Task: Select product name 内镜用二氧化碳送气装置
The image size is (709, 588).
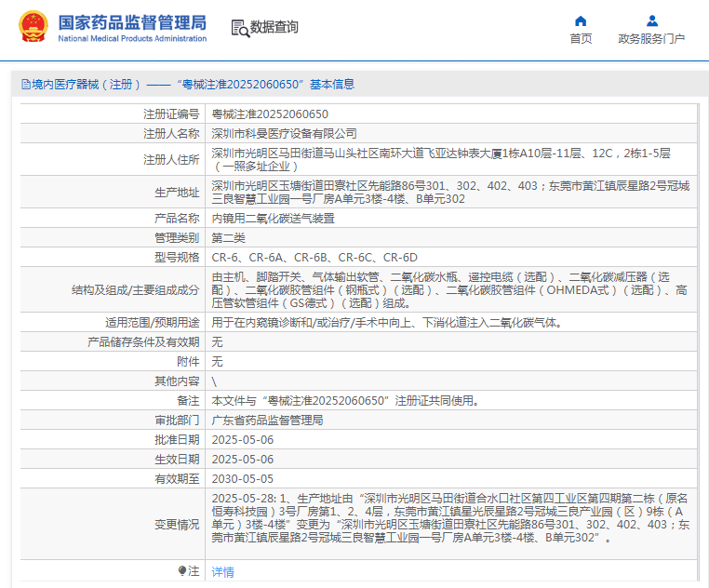Action: (274, 218)
